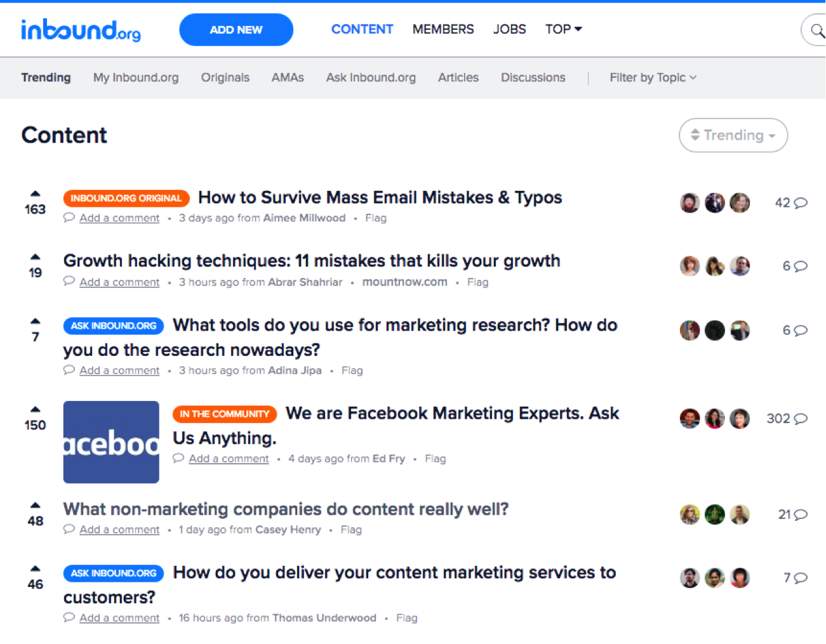Add a comment on Abrar Shahriar's post
Viewport: 826px width, 644px height.
tap(119, 282)
